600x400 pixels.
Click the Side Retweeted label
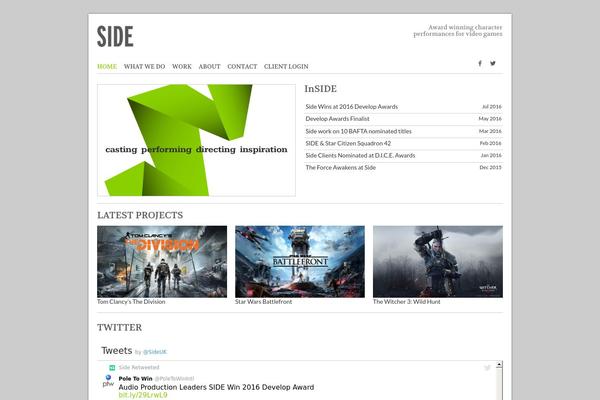[x=139, y=367]
